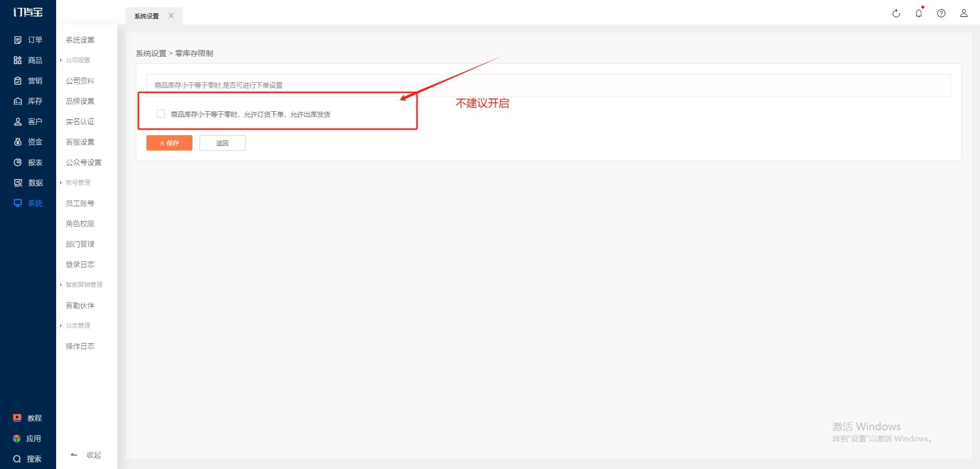The image size is (980, 469).
Task: Click the refresh icon in top bar
Action: [896, 14]
